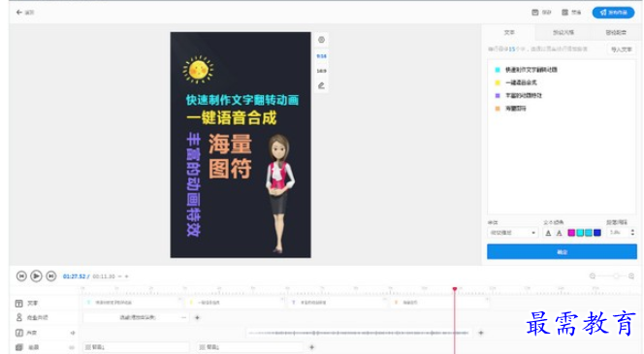Click the character track person icon

coord(18,317)
